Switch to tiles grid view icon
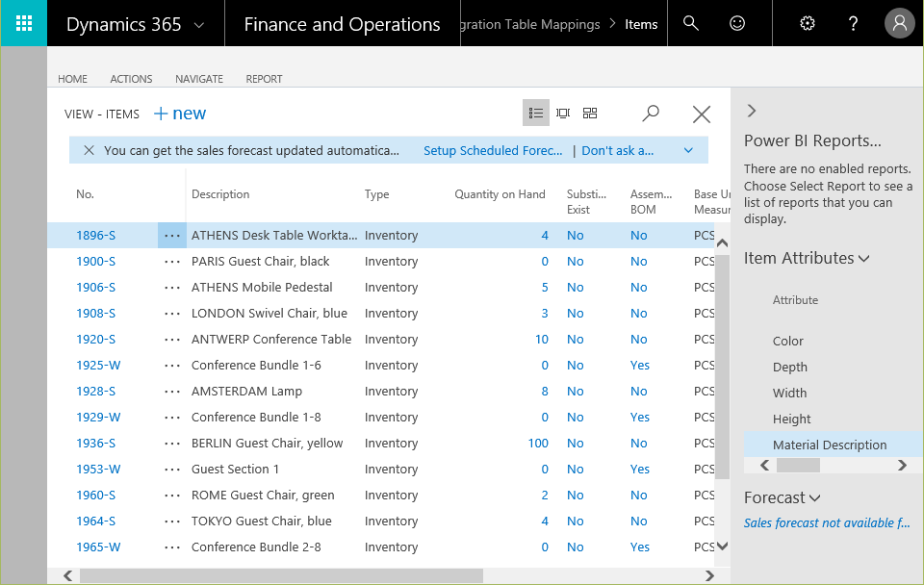This screenshot has height=585, width=924. tap(590, 113)
